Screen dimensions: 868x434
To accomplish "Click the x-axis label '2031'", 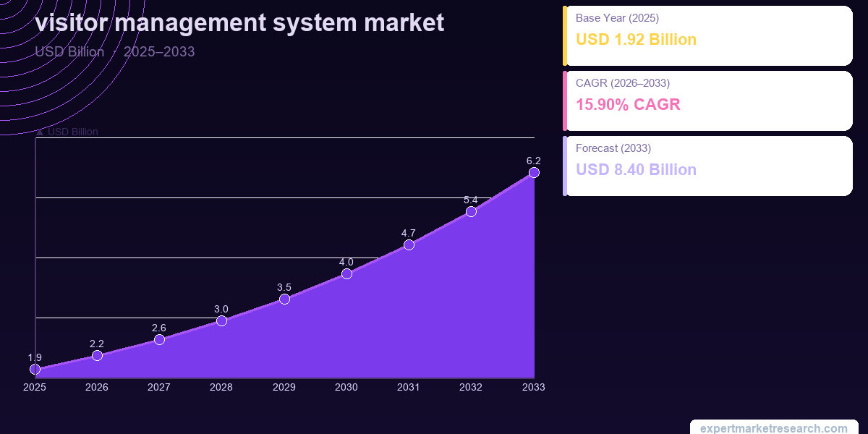I will 409,387.
